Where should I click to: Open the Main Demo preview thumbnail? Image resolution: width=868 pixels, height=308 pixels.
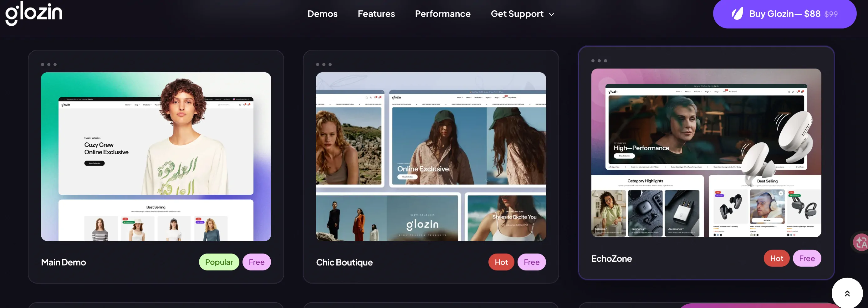[x=156, y=157]
